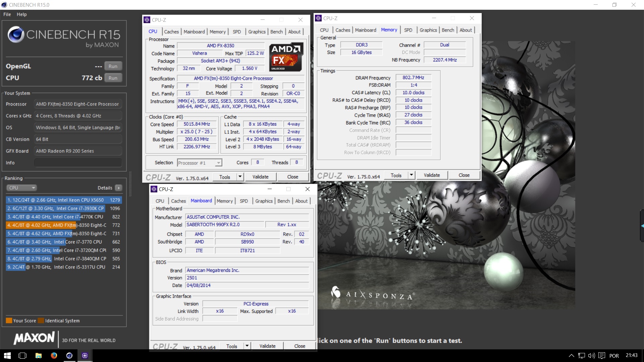Click the Details arrow in Ranking
Viewport: 644px width, 362px height.
tap(118, 188)
